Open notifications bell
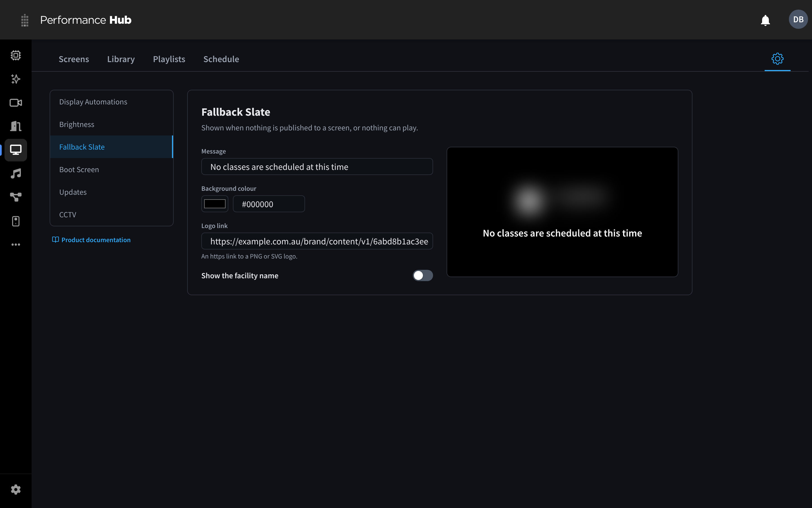Screen dimensions: 812x508 [x=765, y=20]
